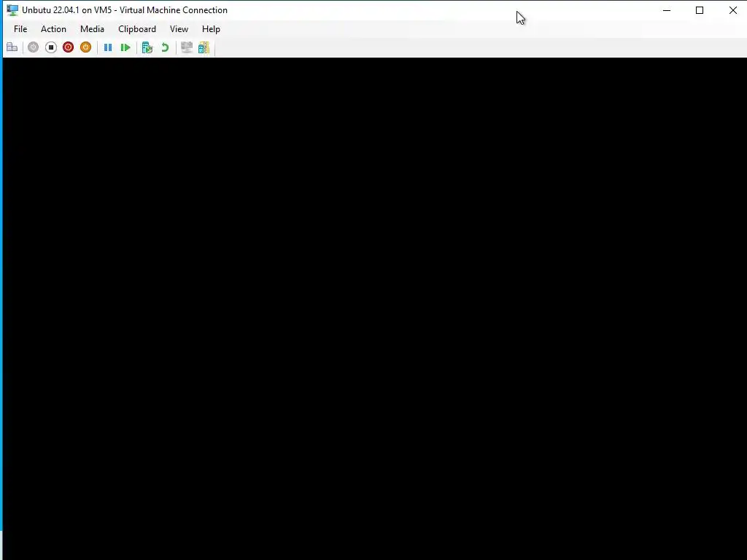Close the Virtual Machine Connection window
The height and width of the screenshot is (560, 747).
[x=732, y=10]
